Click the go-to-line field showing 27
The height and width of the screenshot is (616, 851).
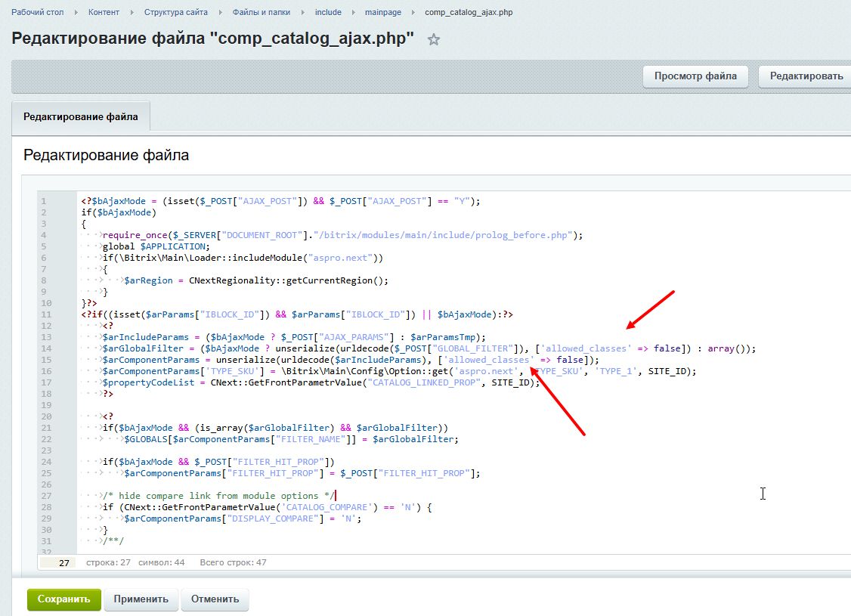coord(57,562)
